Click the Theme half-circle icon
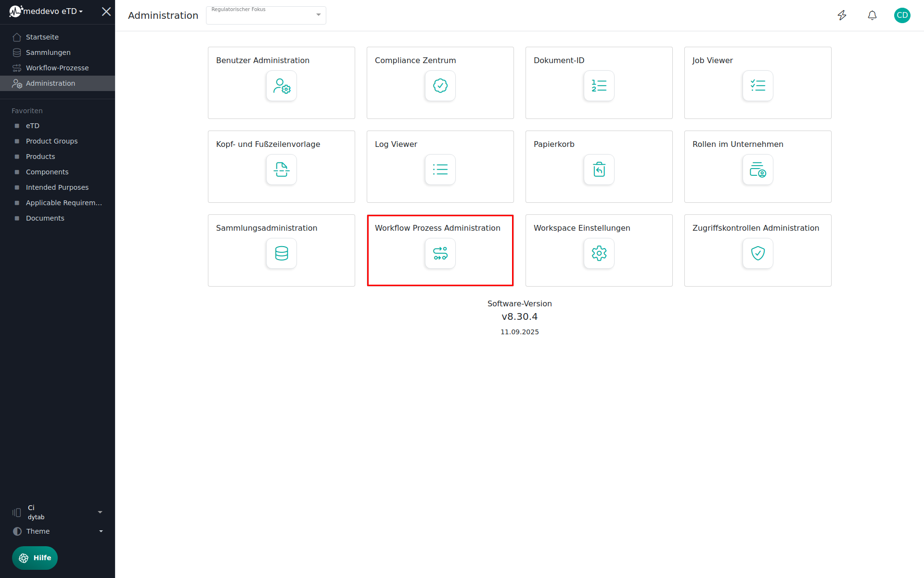Viewport: 924px width, 578px height. [x=17, y=531]
